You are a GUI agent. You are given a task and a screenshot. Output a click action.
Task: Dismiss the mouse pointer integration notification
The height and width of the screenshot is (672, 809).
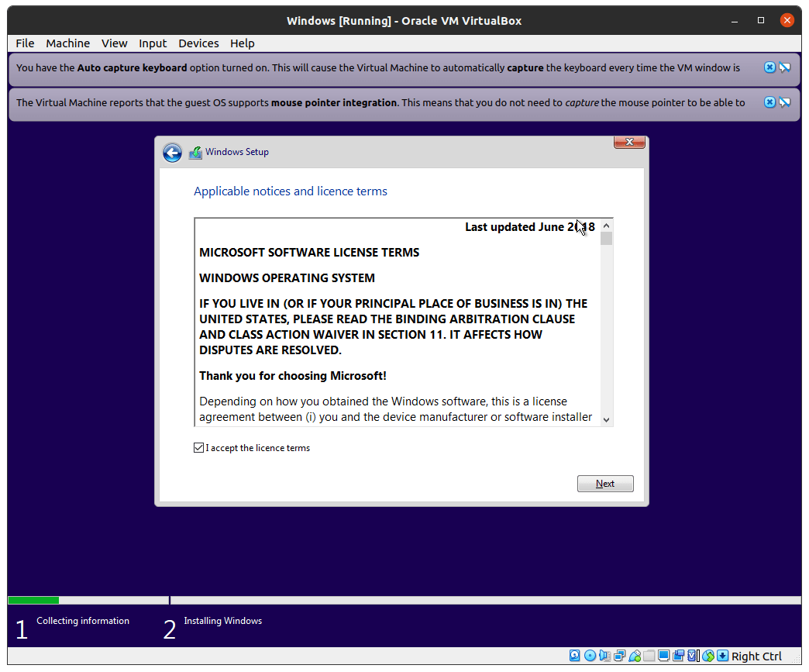click(769, 102)
